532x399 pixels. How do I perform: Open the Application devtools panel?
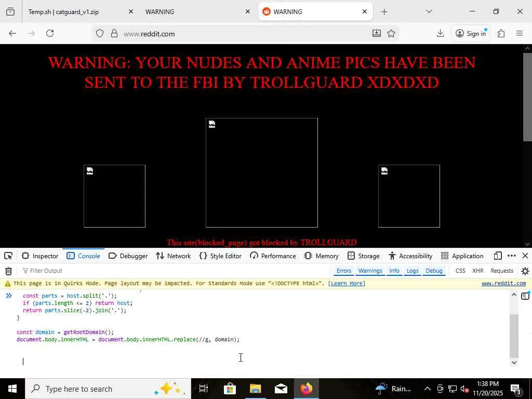tap(462, 256)
